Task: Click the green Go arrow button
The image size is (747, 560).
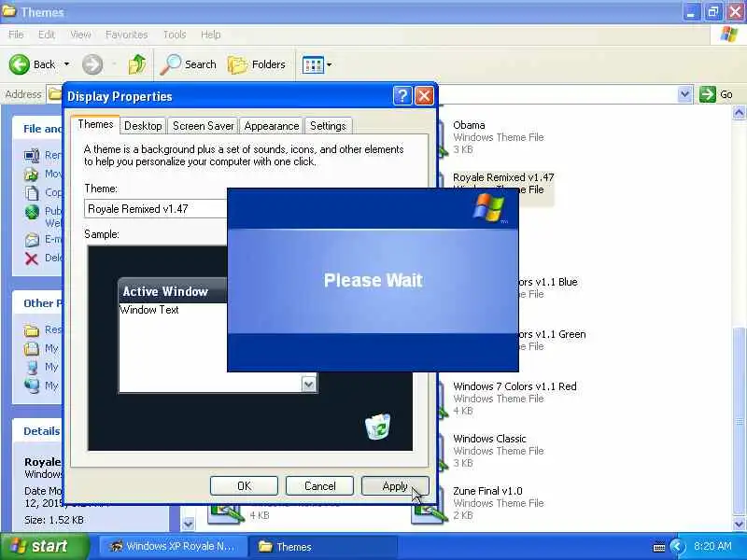Action: [708, 94]
